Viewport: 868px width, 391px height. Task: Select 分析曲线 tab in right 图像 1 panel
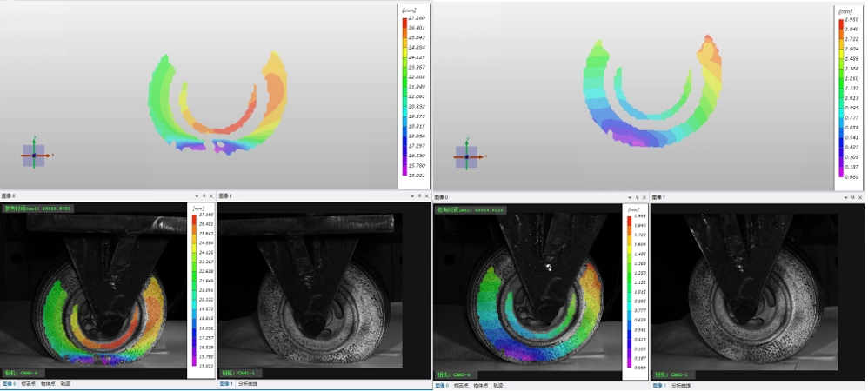point(683,383)
